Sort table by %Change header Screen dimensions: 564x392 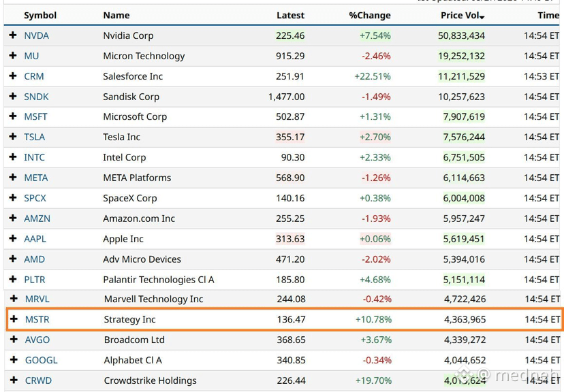(370, 16)
